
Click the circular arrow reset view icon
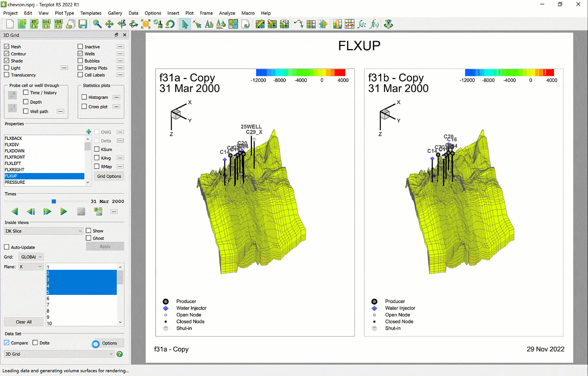pos(170,24)
